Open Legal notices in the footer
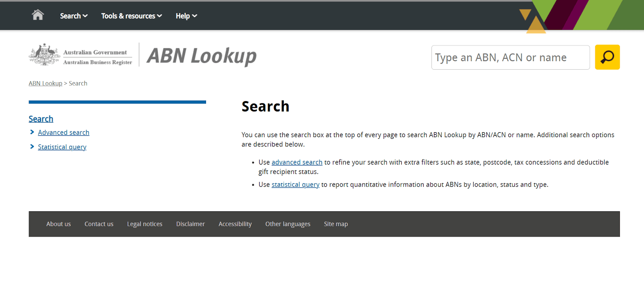 pyautogui.click(x=145, y=224)
